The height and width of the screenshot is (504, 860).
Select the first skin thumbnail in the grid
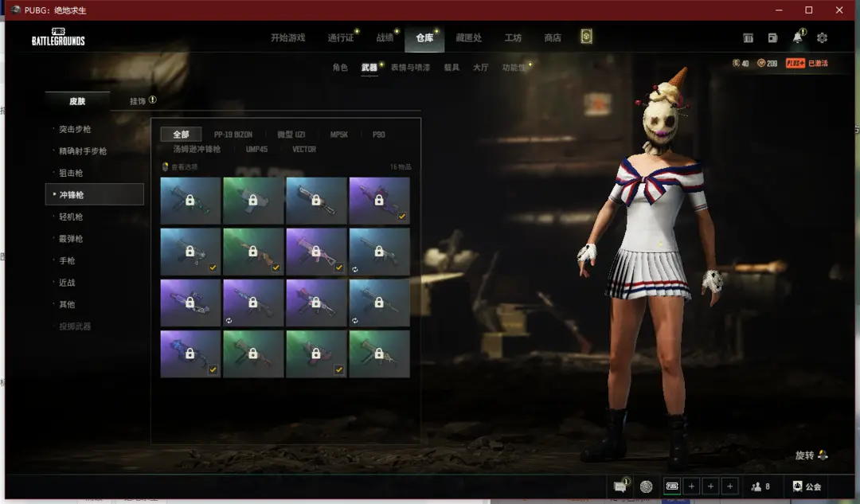click(190, 201)
